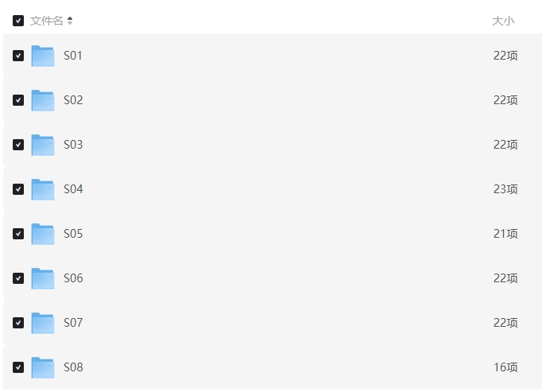
Task: Click the S07 folder name
Action: coord(73,323)
